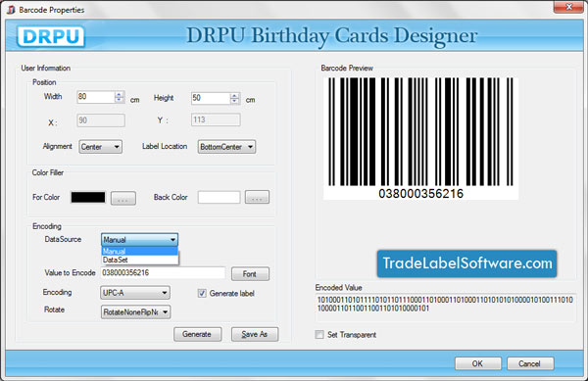The width and height of the screenshot is (588, 381).
Task: Click the black For Color swatch
Action: tap(88, 198)
